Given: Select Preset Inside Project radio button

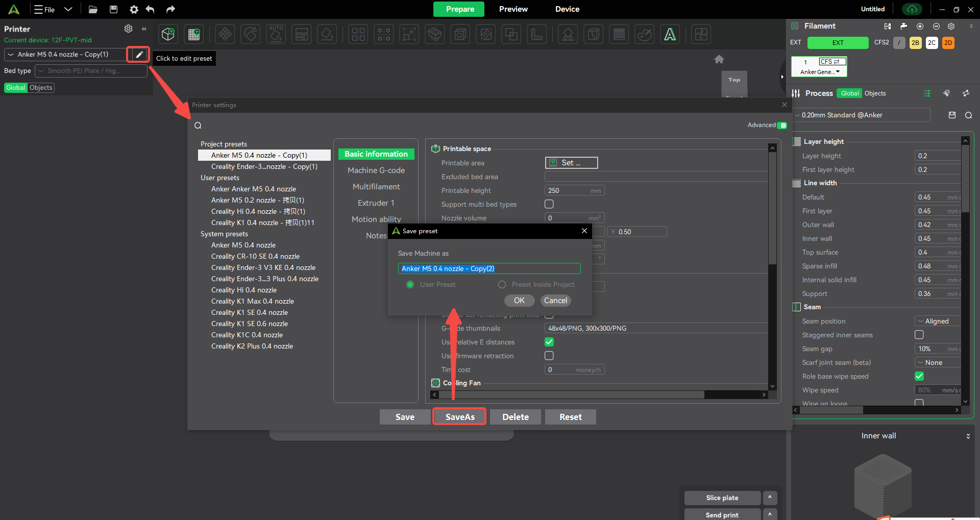Looking at the screenshot, I should pyautogui.click(x=502, y=285).
